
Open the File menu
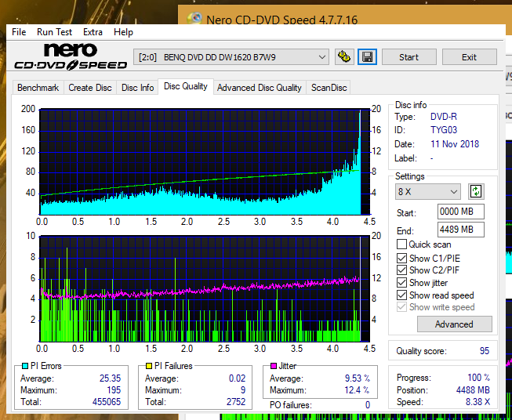[19, 32]
